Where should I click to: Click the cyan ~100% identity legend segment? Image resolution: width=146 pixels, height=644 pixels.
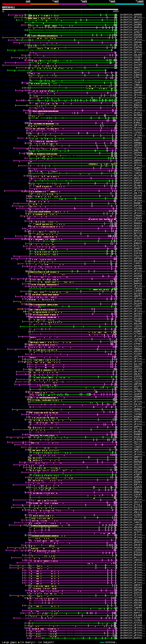(130, 4)
